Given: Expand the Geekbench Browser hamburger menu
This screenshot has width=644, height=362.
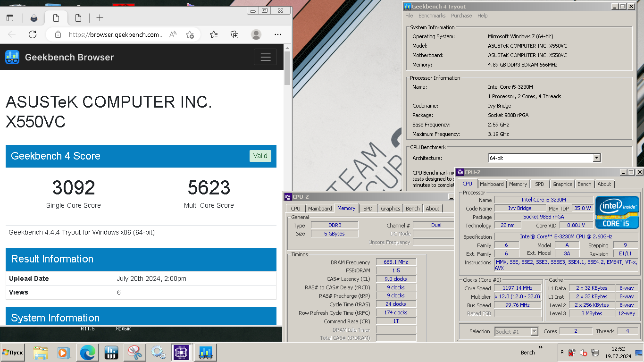Looking at the screenshot, I should click(x=266, y=57).
